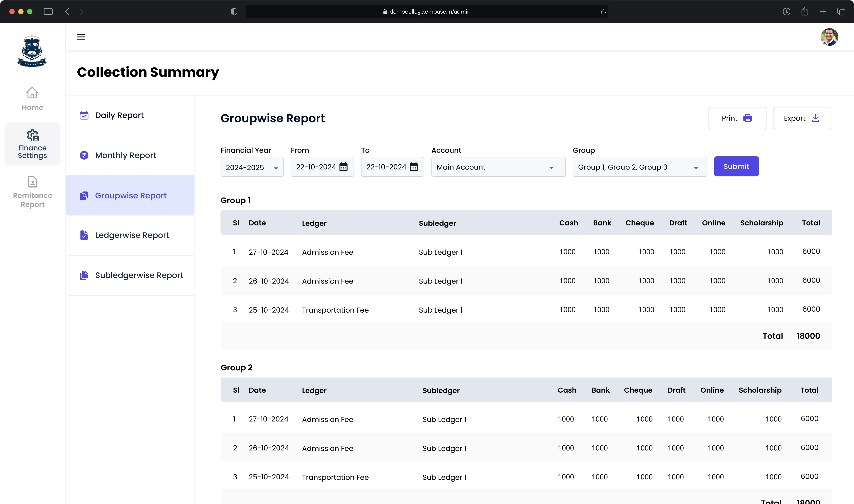This screenshot has height=504, width=854.
Task: Print the groupwise report
Action: point(737,118)
